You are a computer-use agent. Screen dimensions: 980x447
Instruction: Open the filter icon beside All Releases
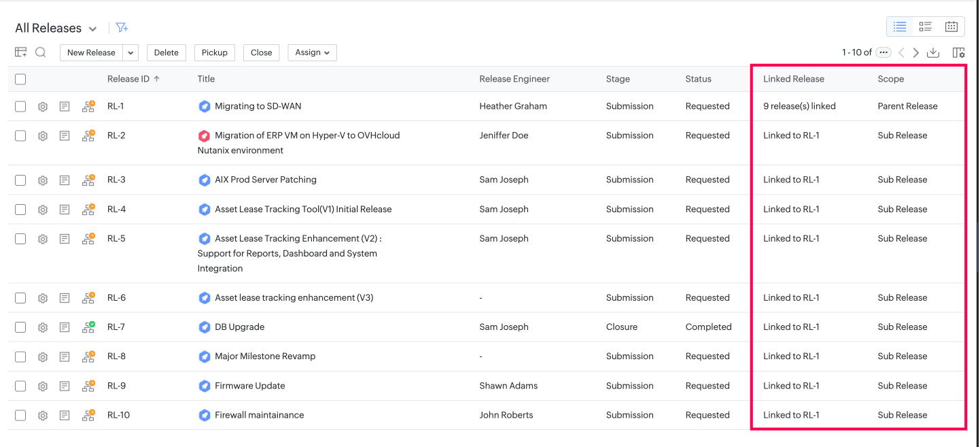(x=122, y=27)
